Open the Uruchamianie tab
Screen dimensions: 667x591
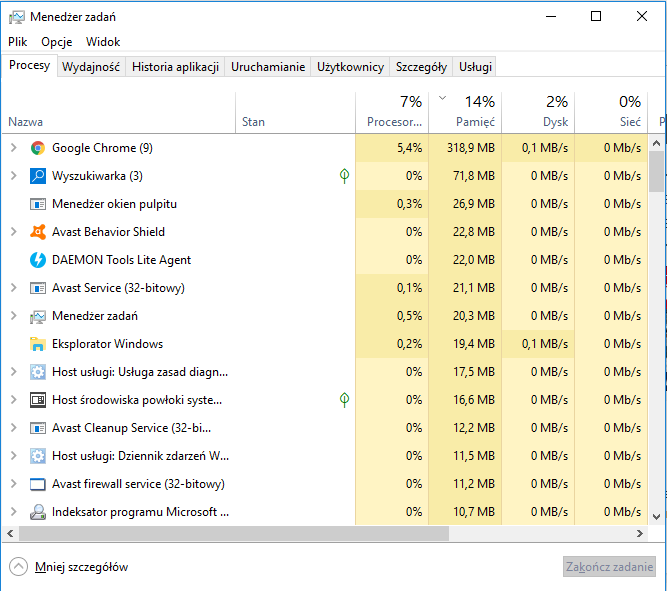tap(268, 67)
